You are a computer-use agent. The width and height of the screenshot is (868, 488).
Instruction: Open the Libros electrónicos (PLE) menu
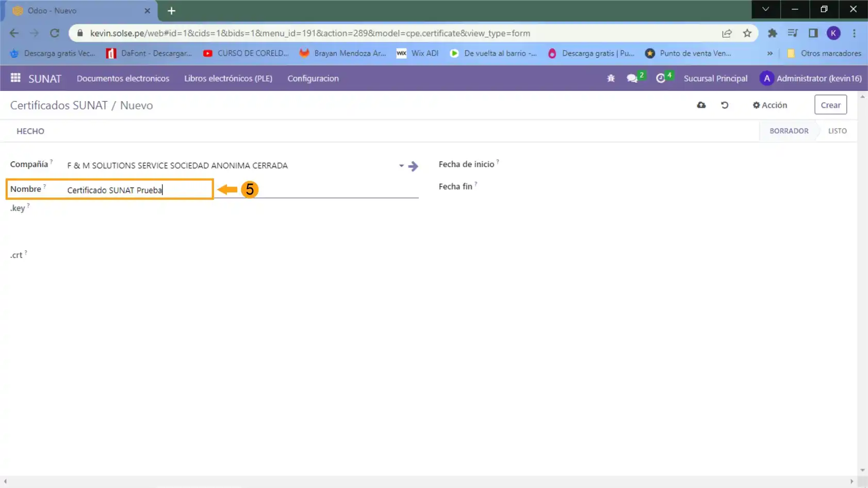pos(228,78)
